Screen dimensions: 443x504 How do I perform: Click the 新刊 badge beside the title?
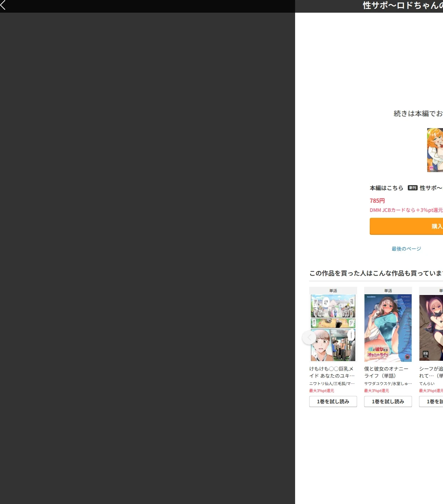click(413, 188)
